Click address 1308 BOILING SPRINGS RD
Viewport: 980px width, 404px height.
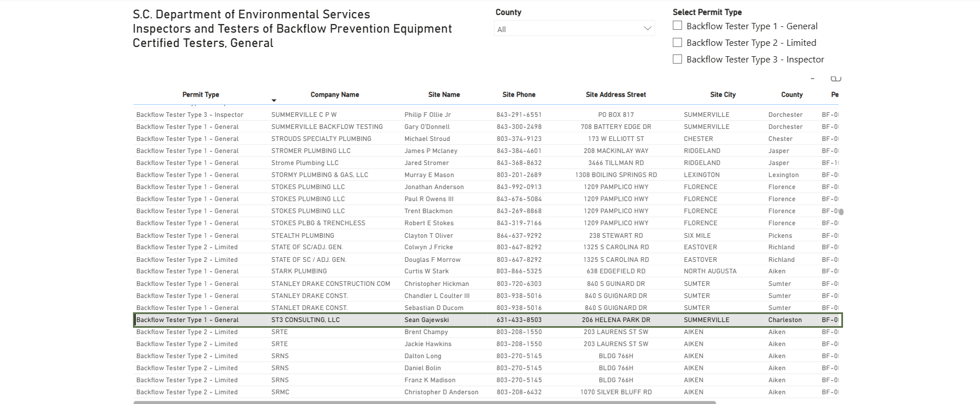click(x=616, y=175)
